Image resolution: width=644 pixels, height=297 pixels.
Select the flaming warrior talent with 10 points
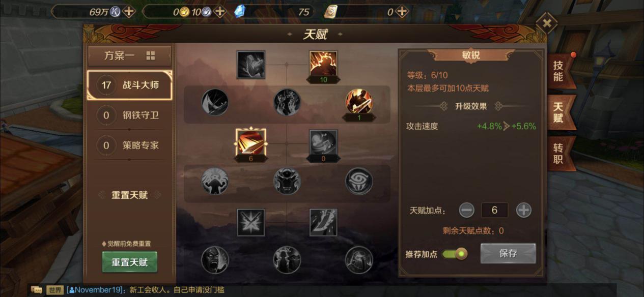coord(323,64)
